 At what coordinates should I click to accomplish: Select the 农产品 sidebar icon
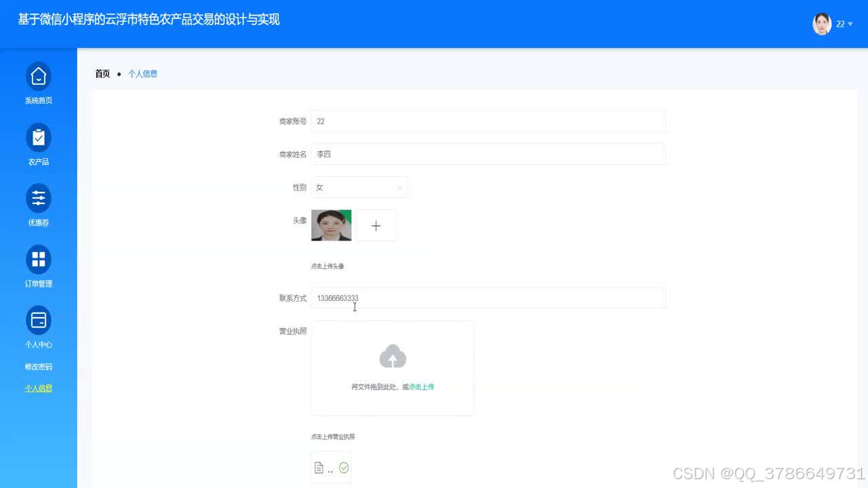(39, 138)
